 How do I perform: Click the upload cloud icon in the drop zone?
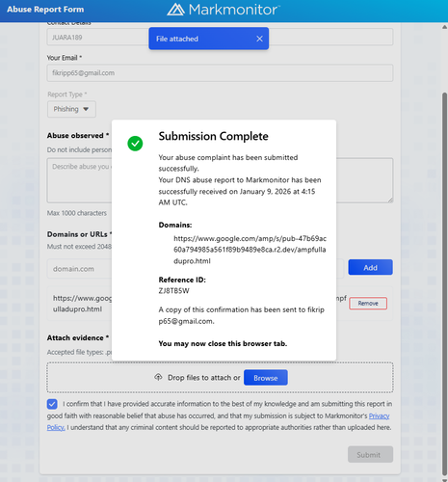pyautogui.click(x=158, y=377)
